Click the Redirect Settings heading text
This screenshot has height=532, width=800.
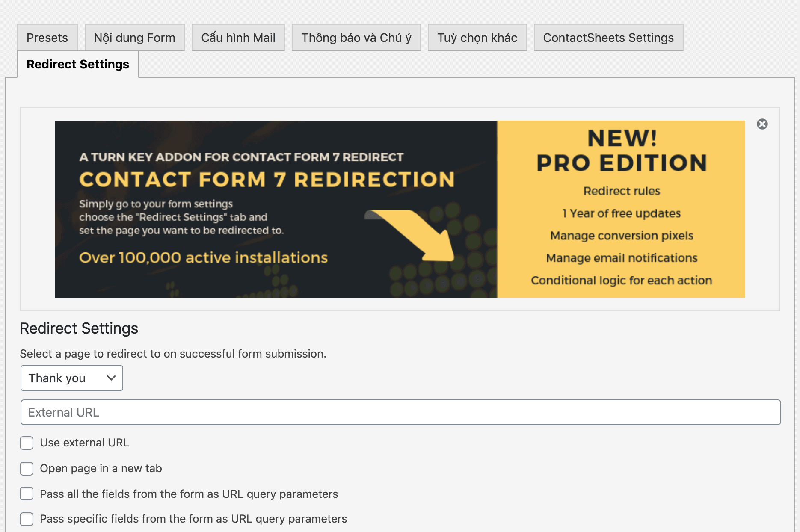79,328
